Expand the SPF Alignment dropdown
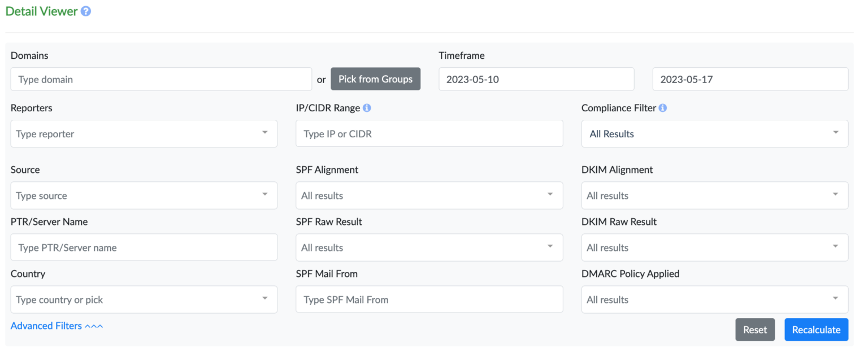Screen dimensions: 868x356 [429, 195]
